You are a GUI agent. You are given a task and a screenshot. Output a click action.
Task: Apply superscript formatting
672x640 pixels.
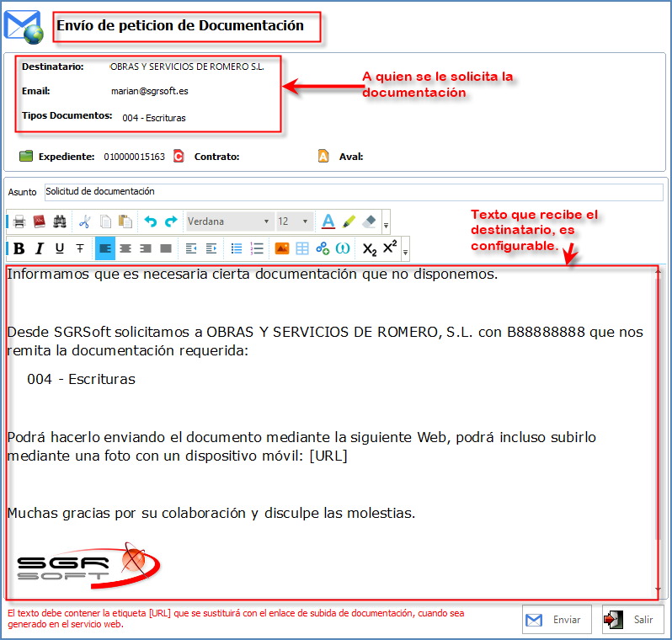point(390,247)
